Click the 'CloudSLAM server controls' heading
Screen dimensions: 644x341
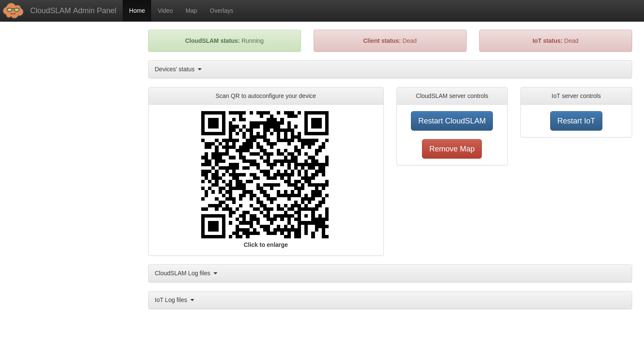point(452,96)
